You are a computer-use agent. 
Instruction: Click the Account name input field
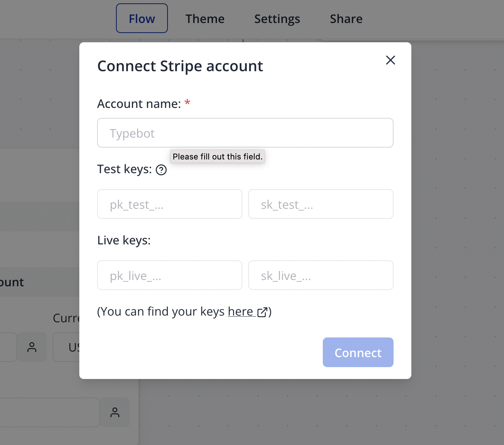[245, 133]
